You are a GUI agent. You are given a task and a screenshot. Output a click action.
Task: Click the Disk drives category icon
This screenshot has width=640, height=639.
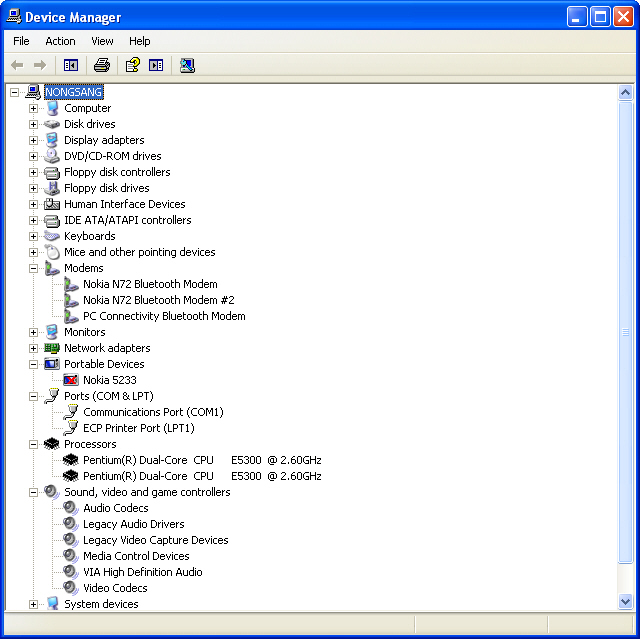click(52, 124)
